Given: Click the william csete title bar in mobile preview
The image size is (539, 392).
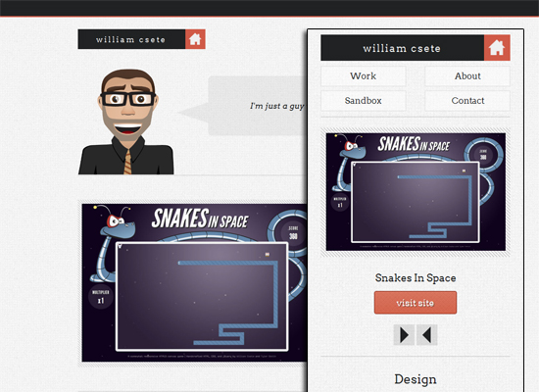Looking at the screenshot, I should [x=403, y=48].
